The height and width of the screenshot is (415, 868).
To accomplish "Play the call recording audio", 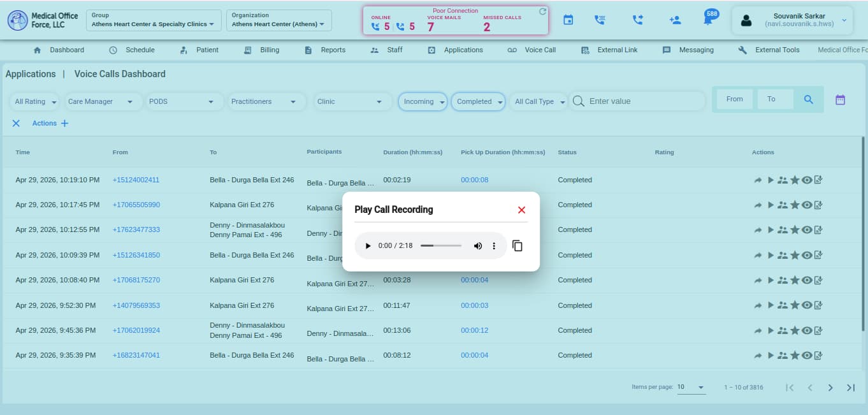I will tap(368, 246).
